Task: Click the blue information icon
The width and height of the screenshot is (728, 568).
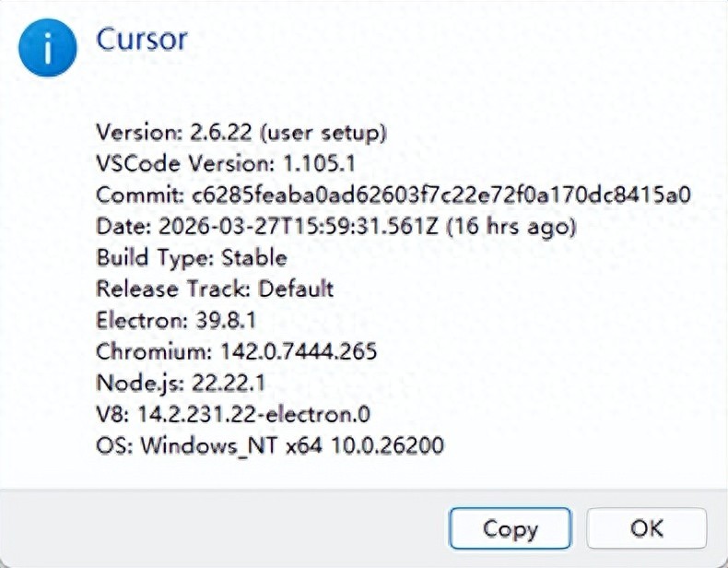Action: click(47, 48)
